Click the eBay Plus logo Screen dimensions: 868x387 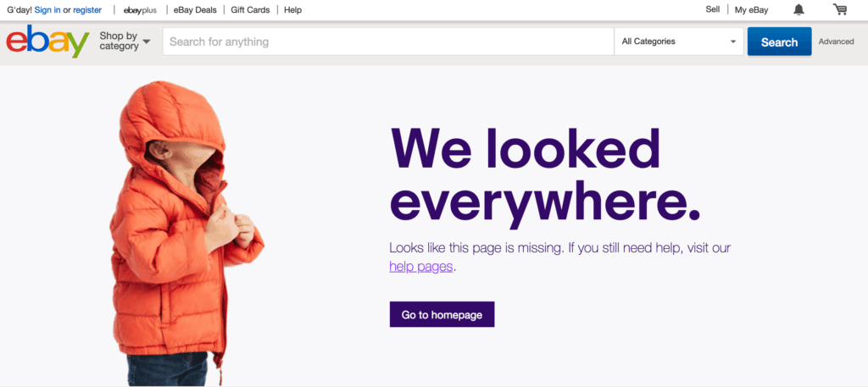pos(139,10)
